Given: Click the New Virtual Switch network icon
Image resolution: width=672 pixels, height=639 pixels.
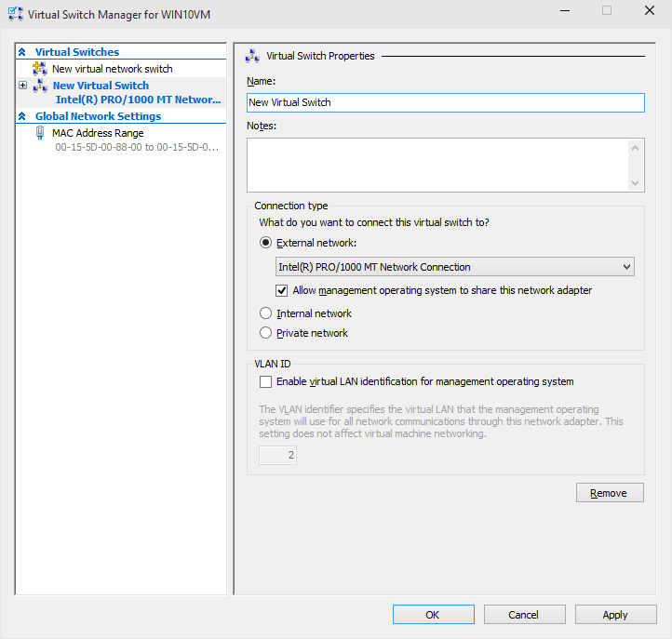Looking at the screenshot, I should (x=40, y=86).
